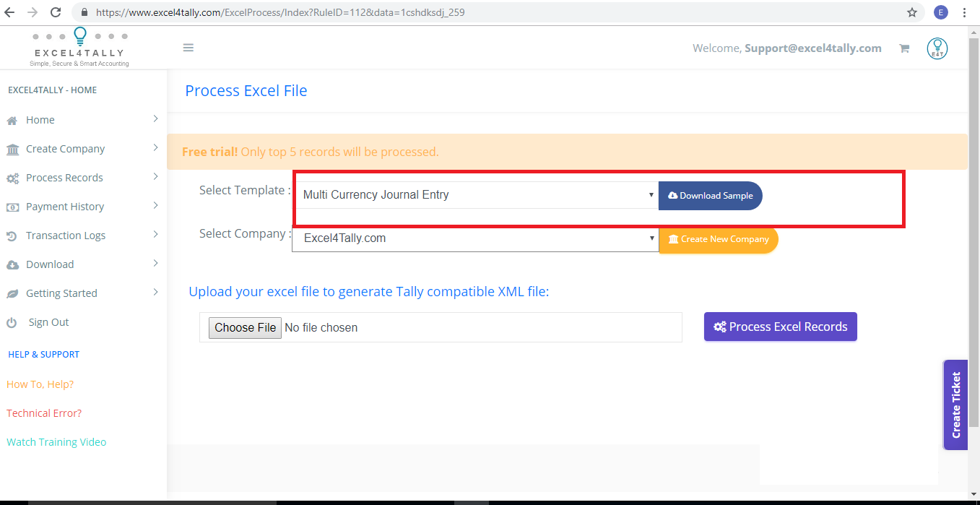The width and height of the screenshot is (980, 505).
Task: Click the Choose File button
Action: coord(246,327)
